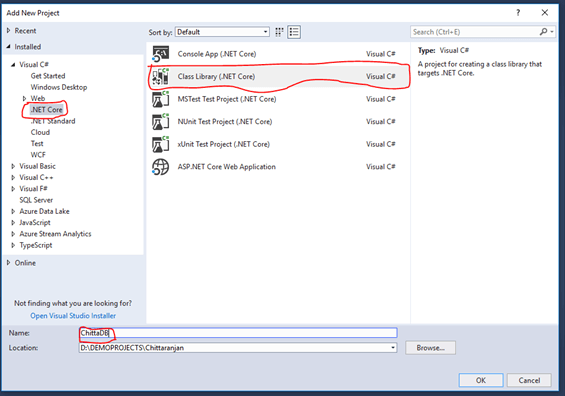Select the WCF category

tap(38, 155)
